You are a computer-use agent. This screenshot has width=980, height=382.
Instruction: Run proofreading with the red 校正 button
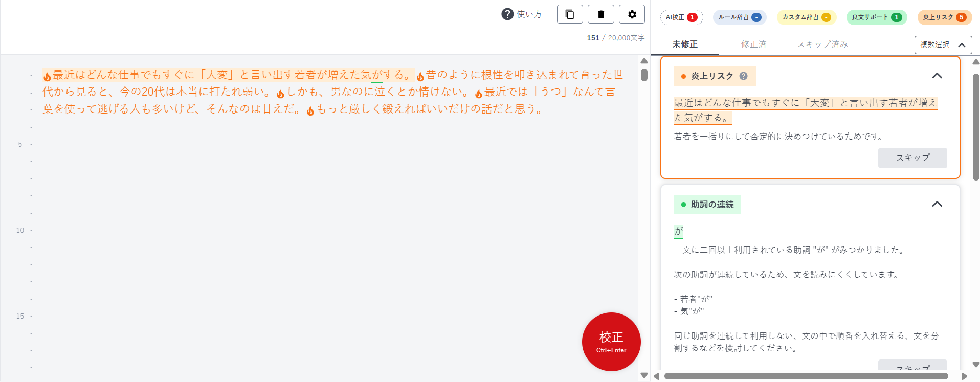point(611,342)
